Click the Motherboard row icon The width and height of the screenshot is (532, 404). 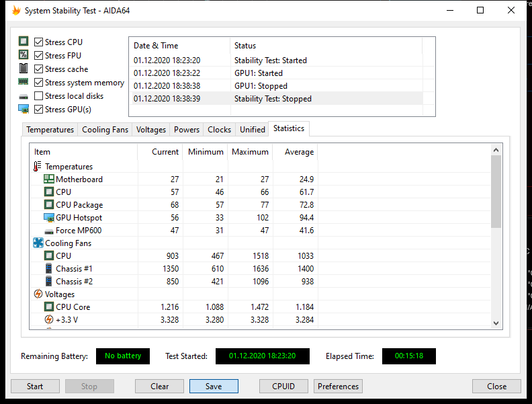(x=49, y=179)
